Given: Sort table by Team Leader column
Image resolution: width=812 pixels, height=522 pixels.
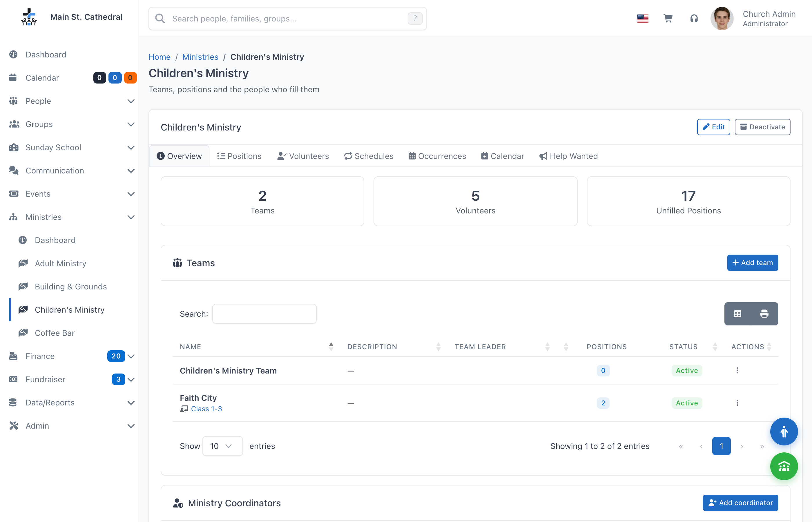Looking at the screenshot, I should [x=502, y=347].
